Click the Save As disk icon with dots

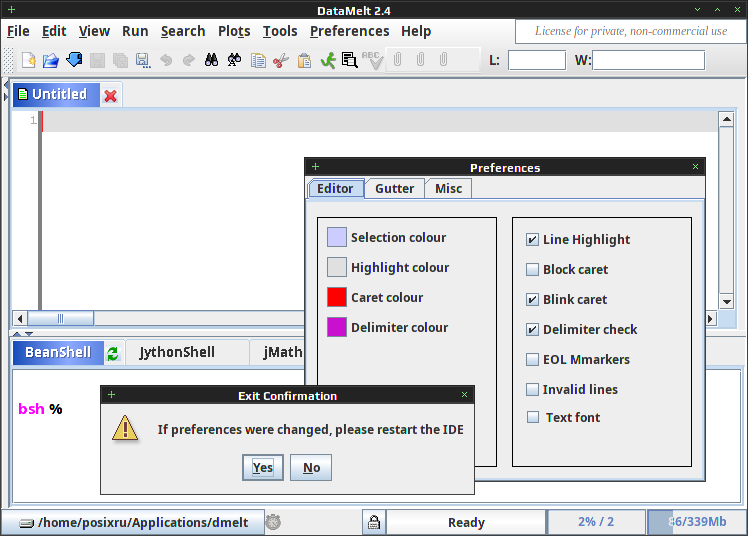[143, 61]
